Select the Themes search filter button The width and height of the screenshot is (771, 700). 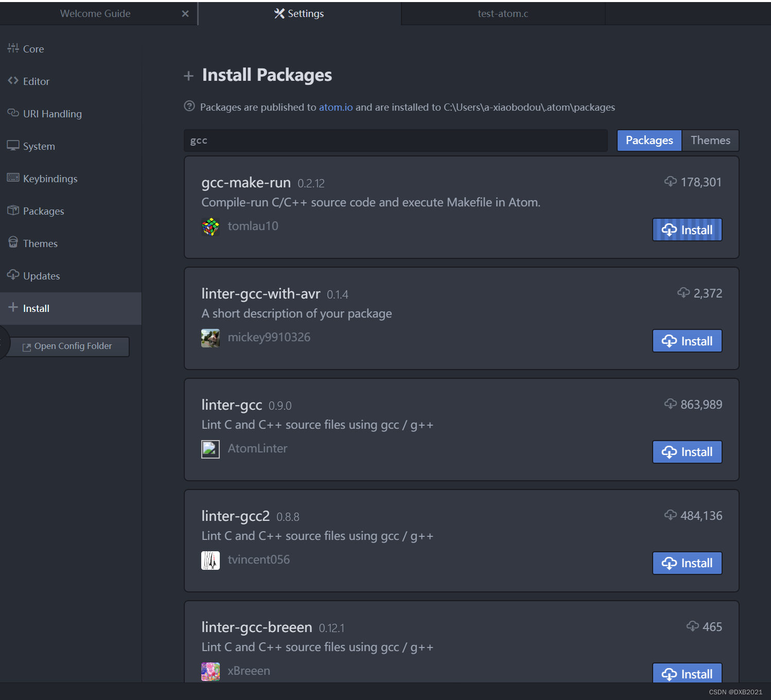coord(710,141)
